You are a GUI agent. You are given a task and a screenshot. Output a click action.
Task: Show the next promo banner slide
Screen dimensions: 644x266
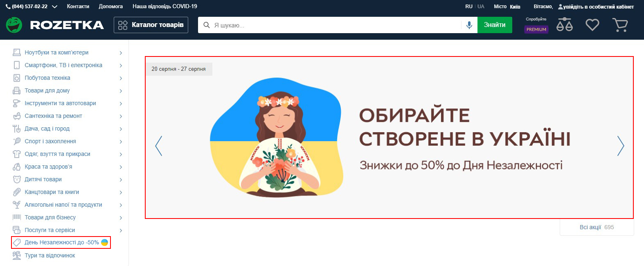(x=621, y=146)
